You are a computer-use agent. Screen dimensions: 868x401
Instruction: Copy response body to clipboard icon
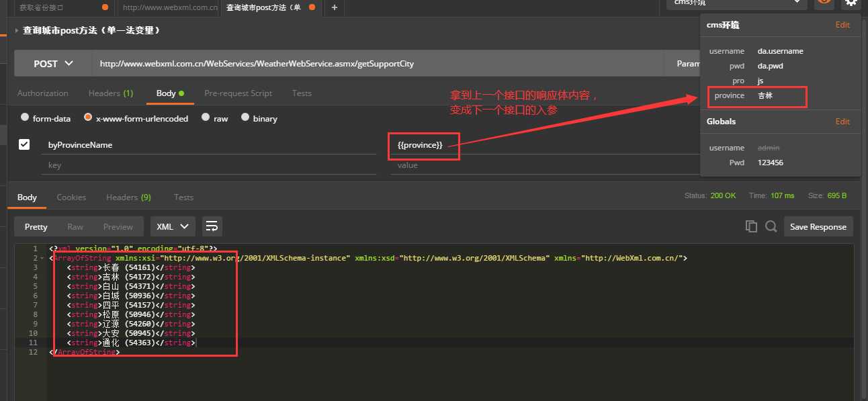click(752, 226)
